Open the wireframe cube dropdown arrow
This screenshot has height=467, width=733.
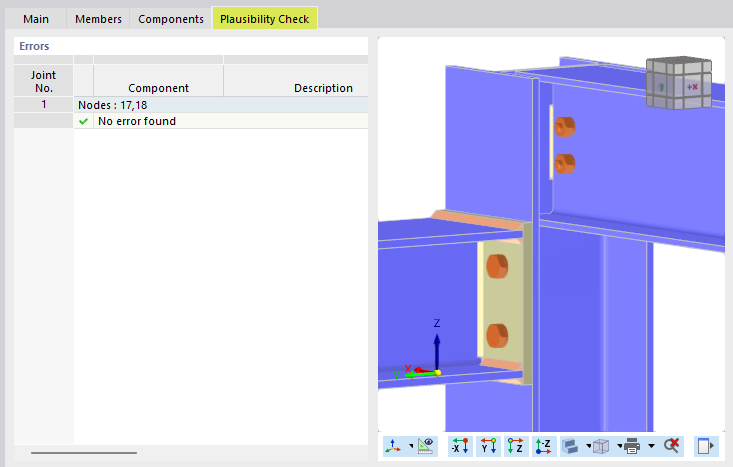[x=619, y=446]
